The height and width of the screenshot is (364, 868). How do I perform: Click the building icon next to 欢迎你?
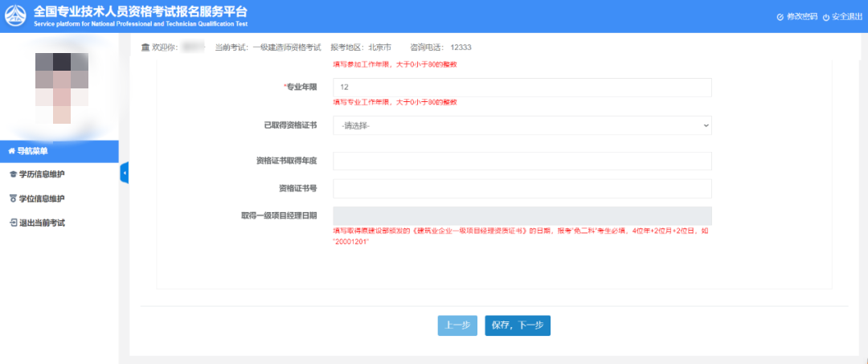(x=145, y=47)
